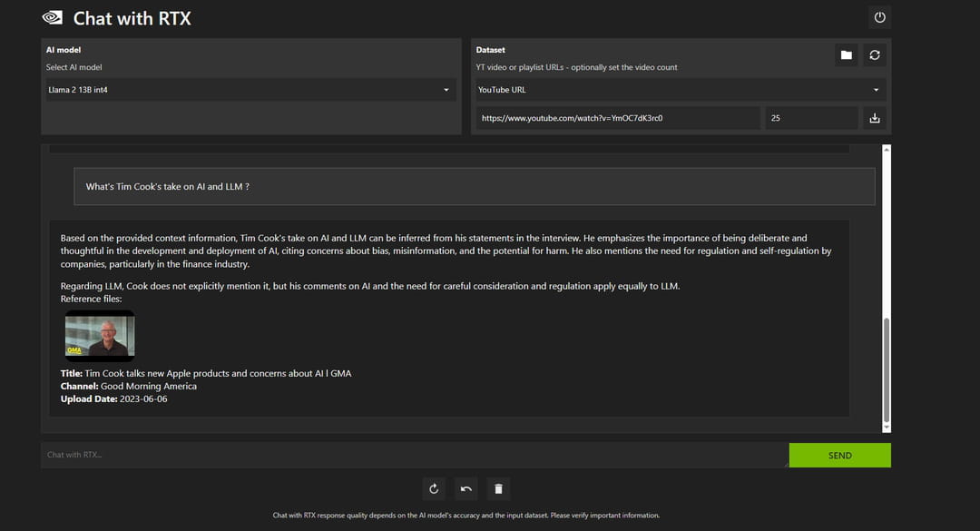Click the channel name "Good Morning America"
980x531 pixels.
point(149,387)
